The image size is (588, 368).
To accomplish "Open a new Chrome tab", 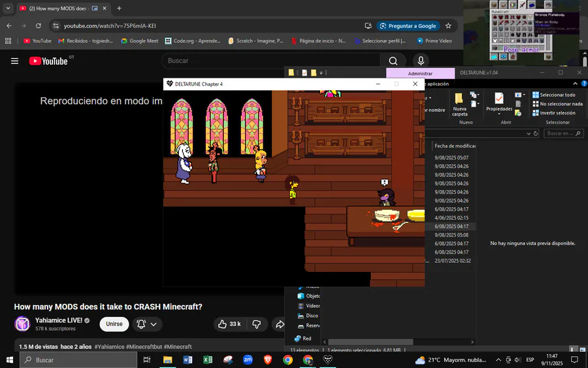I will pos(119,8).
